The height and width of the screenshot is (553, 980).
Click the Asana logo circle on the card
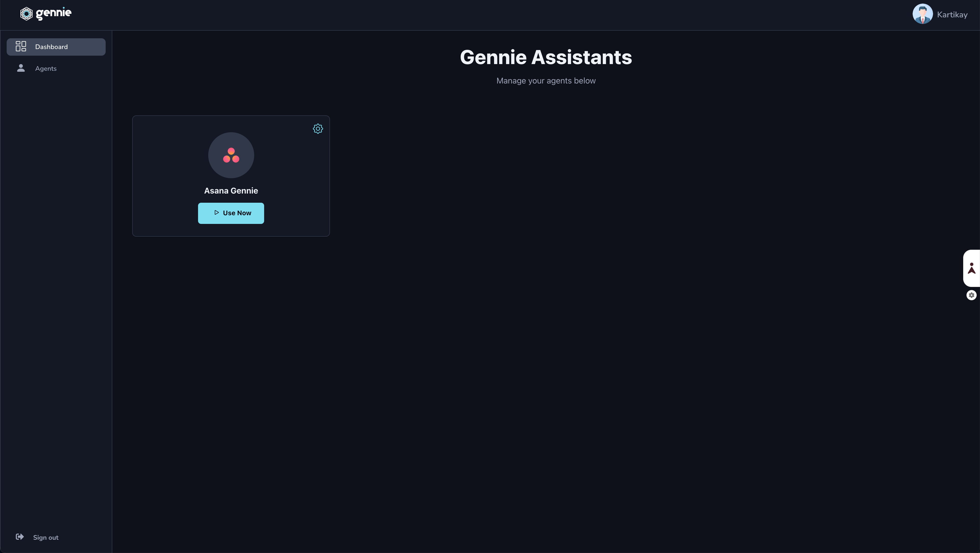click(x=231, y=155)
